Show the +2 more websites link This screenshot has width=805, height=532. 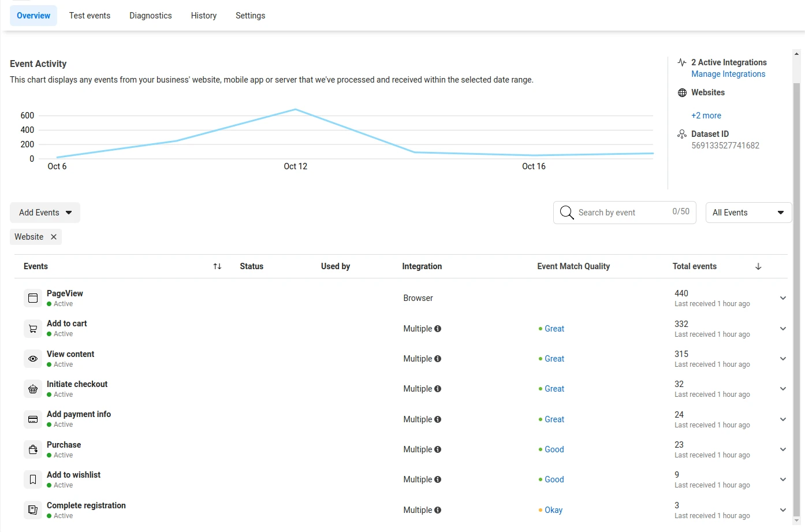click(x=706, y=116)
